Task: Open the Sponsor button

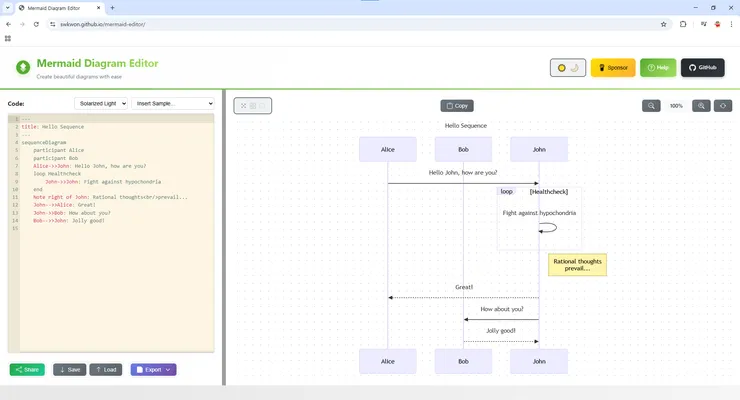Action: point(613,68)
